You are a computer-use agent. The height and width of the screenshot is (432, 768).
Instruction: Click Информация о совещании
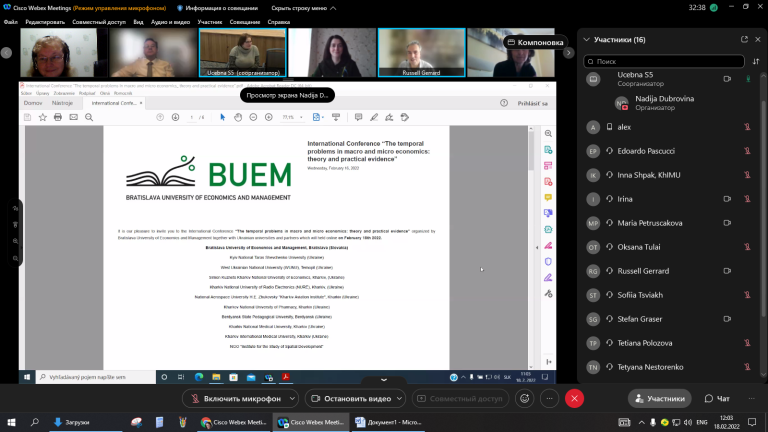tap(217, 8)
